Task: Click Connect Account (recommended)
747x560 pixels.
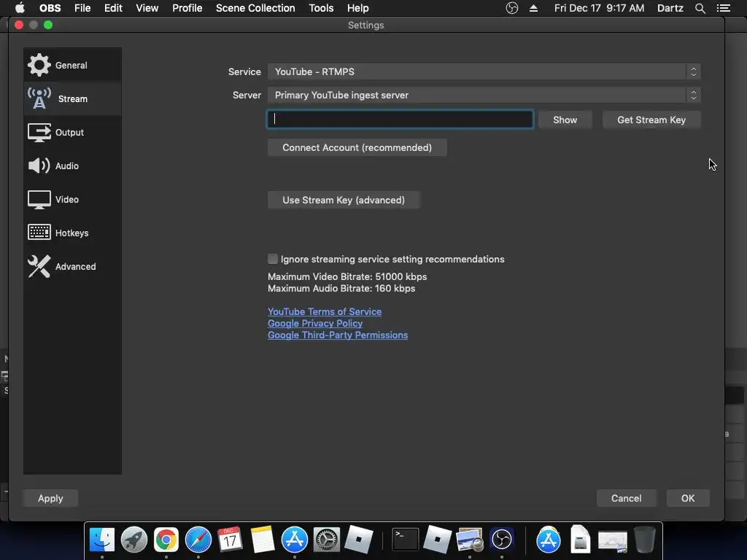Action: [357, 147]
